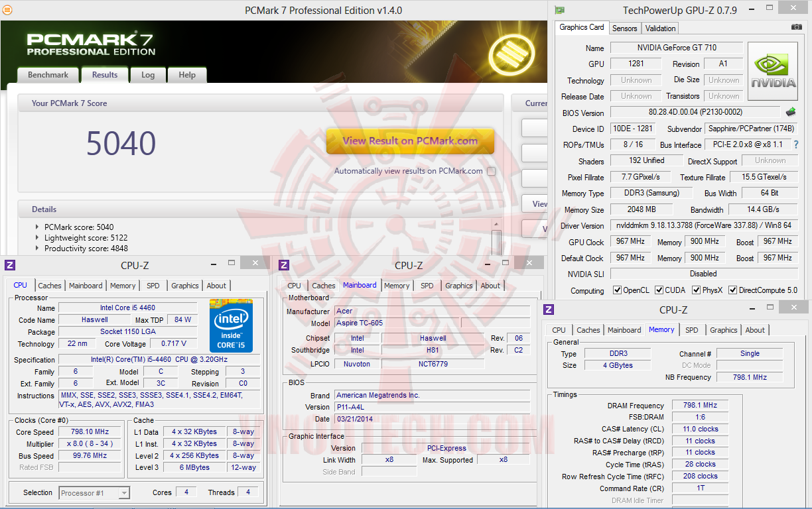The height and width of the screenshot is (509, 812).
Task: Click the Driver Version field in GPU-Z
Action: pyautogui.click(x=704, y=225)
